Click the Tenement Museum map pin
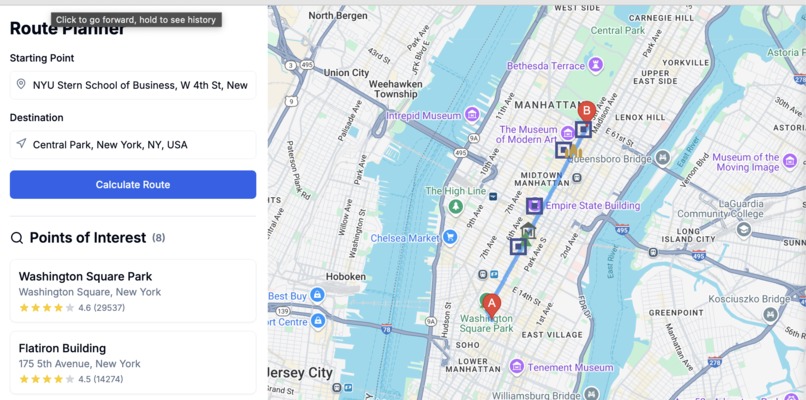 517,367
